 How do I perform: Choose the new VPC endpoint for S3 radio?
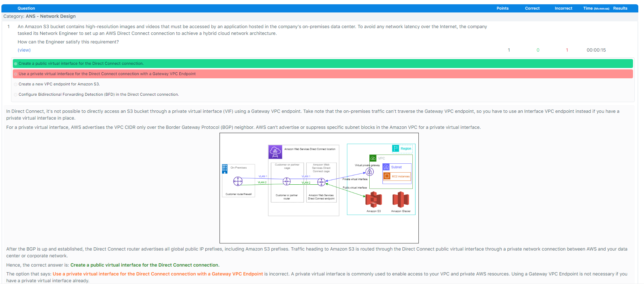[16, 84]
